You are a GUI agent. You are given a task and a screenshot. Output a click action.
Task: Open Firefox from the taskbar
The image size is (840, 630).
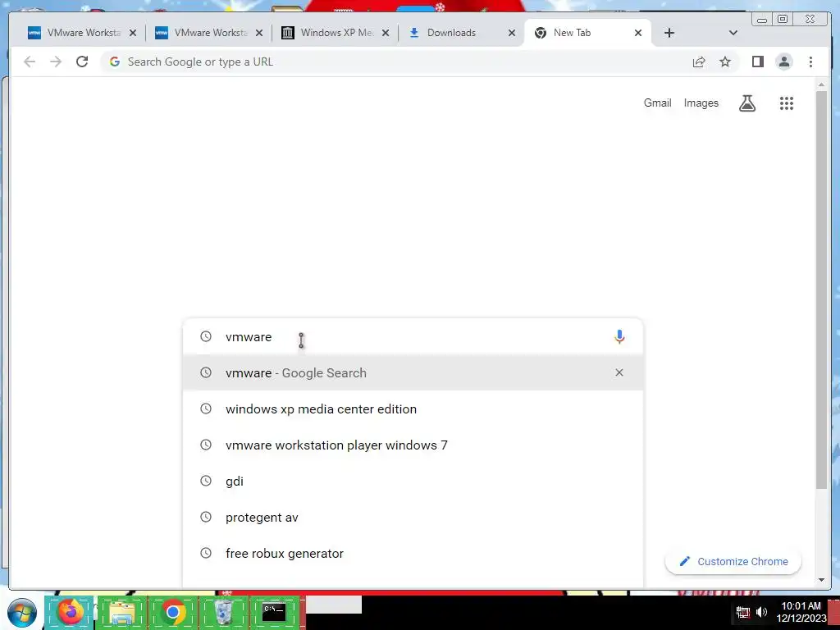[x=71, y=612]
